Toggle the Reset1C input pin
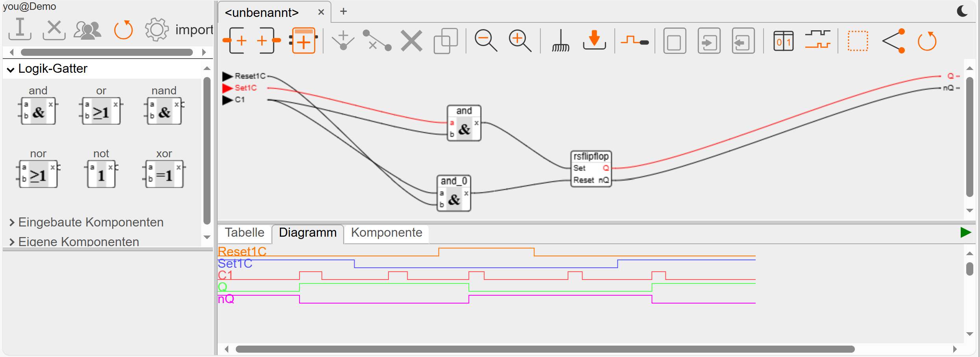Viewport: 980px width, 357px height. [x=228, y=76]
